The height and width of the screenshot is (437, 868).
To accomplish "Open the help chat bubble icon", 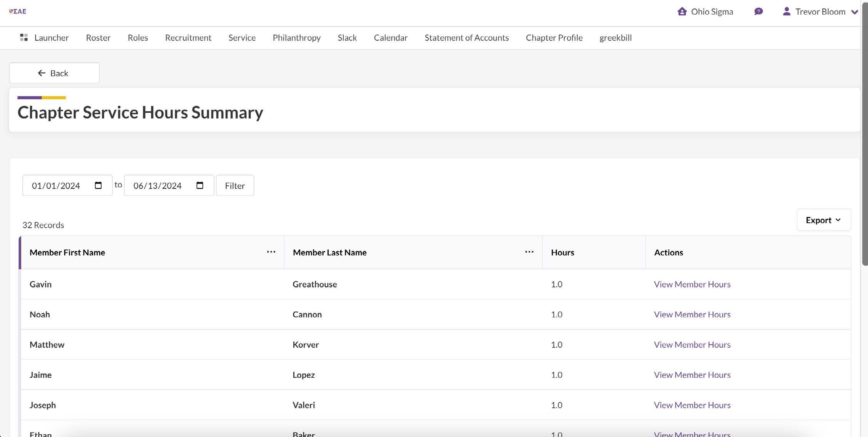I will coord(758,12).
